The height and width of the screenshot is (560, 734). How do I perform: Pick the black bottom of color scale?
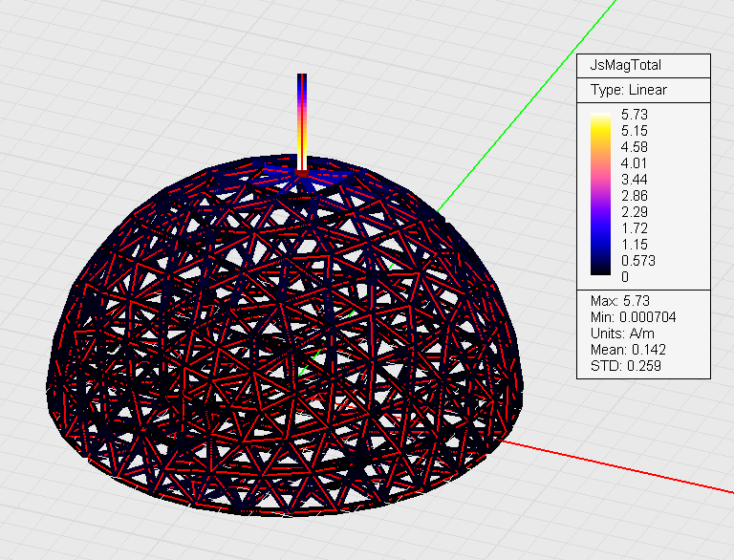coord(602,276)
